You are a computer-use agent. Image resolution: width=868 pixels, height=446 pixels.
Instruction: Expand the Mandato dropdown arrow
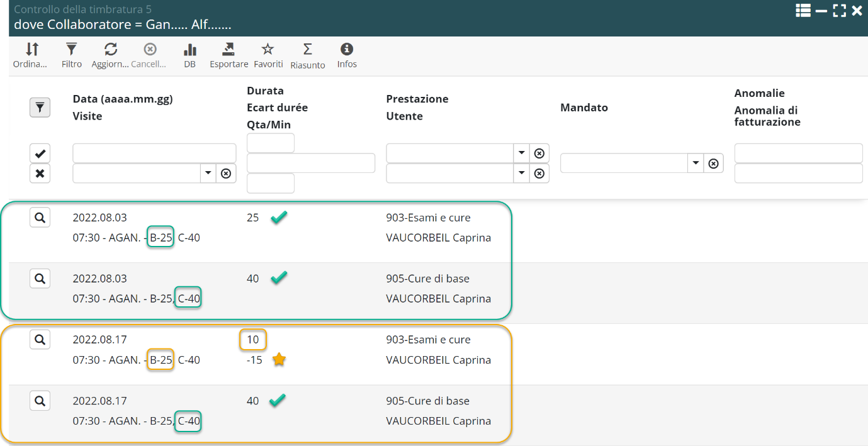696,163
